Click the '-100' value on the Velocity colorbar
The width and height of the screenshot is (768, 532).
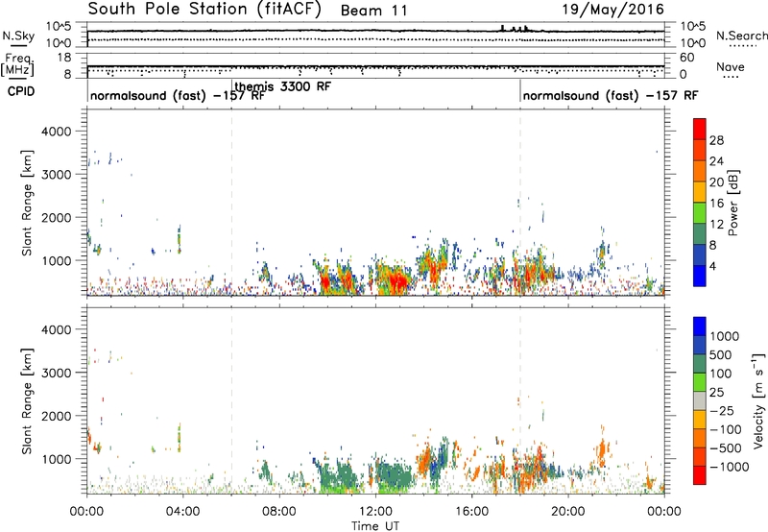click(x=726, y=429)
